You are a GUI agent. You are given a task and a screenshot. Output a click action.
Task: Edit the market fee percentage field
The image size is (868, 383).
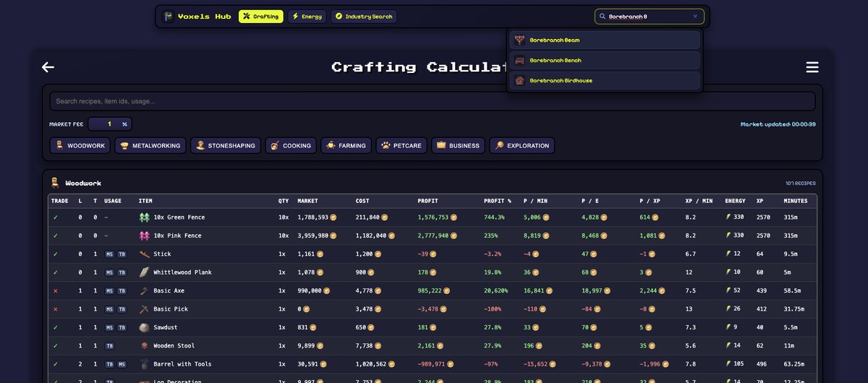[110, 124]
